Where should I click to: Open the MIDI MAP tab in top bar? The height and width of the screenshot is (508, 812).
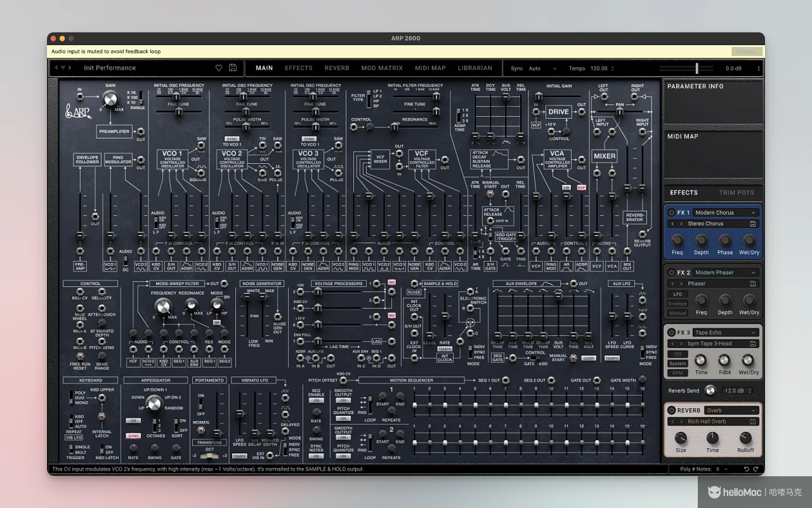(x=430, y=68)
